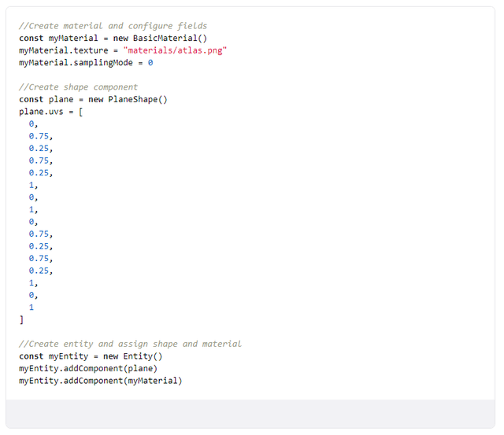The image size is (504, 435).
Task: Click the closing bracket "]" of the uvs array
Action: [x=21, y=319]
